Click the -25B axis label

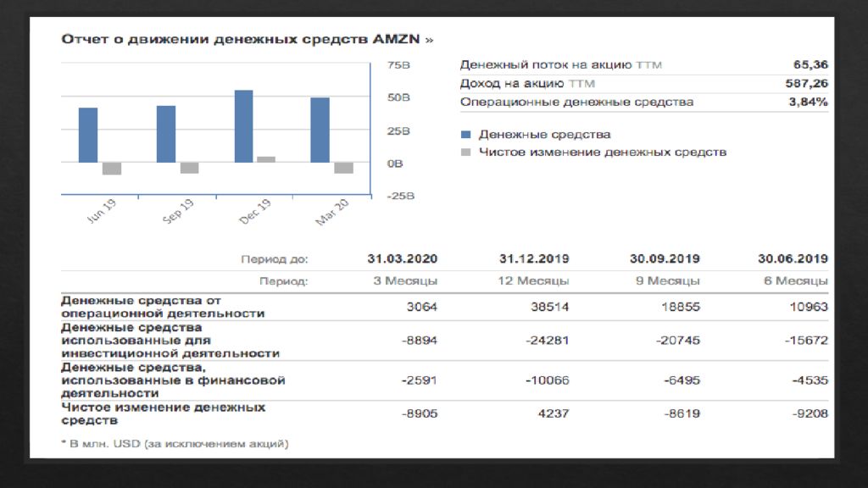[400, 196]
